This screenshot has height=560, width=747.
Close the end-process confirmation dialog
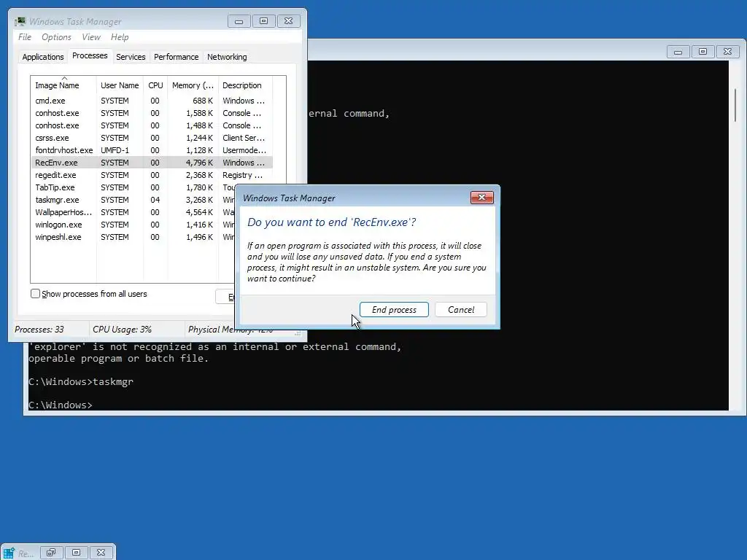(481, 198)
